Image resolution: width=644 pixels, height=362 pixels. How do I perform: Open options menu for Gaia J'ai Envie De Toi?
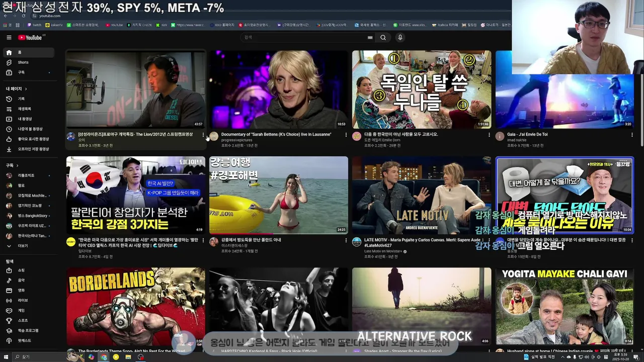click(632, 135)
